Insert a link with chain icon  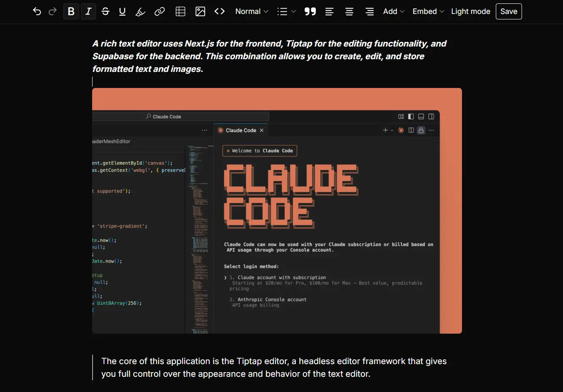point(160,11)
